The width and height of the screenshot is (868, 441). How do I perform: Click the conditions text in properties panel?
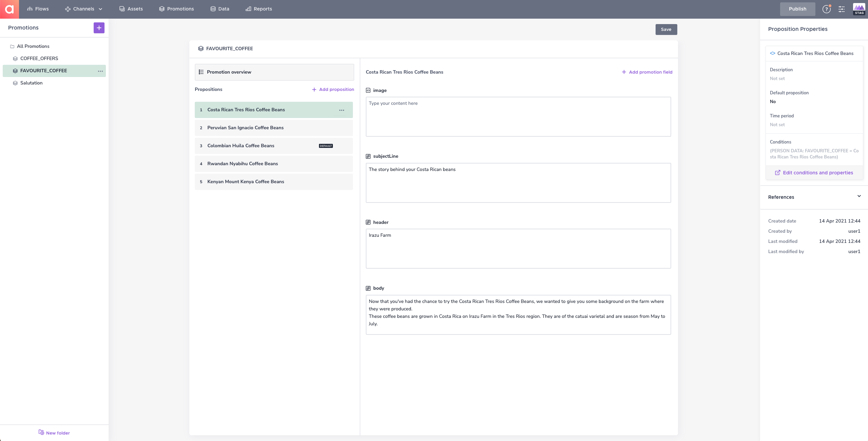814,154
